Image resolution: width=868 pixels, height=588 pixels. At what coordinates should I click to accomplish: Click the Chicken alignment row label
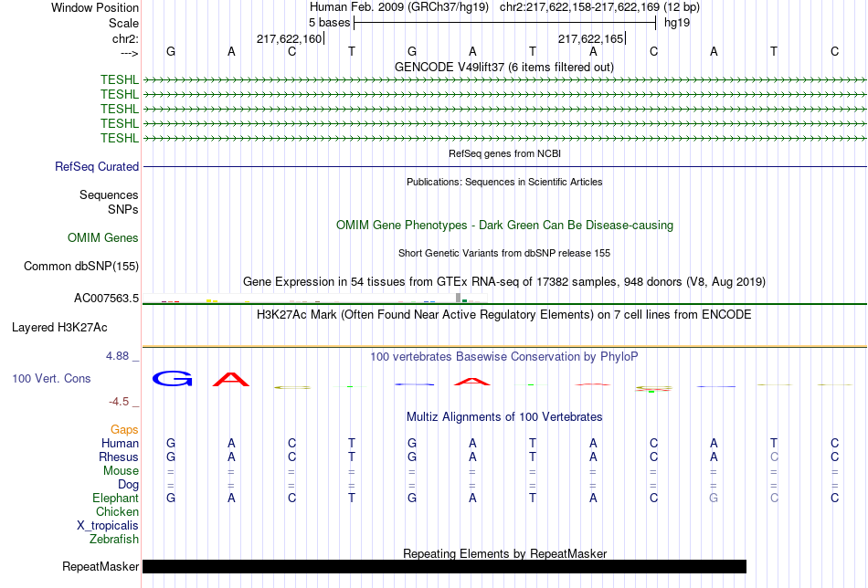[x=117, y=512]
